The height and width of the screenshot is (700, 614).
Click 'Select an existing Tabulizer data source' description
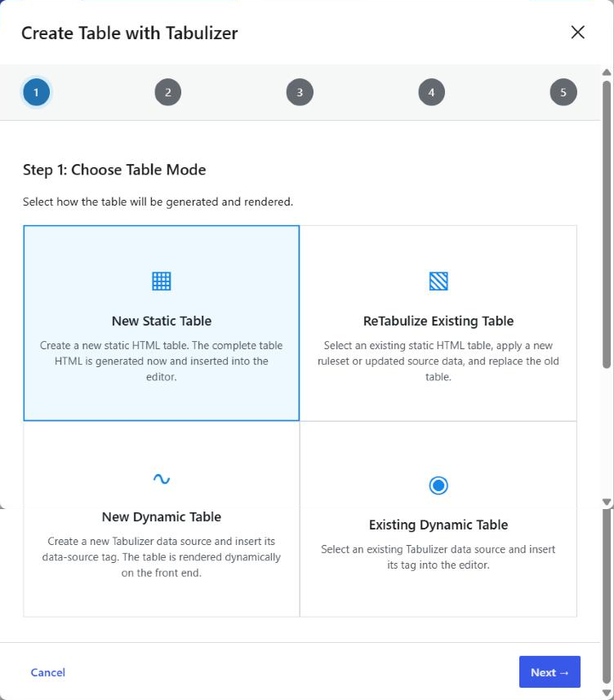[438, 557]
